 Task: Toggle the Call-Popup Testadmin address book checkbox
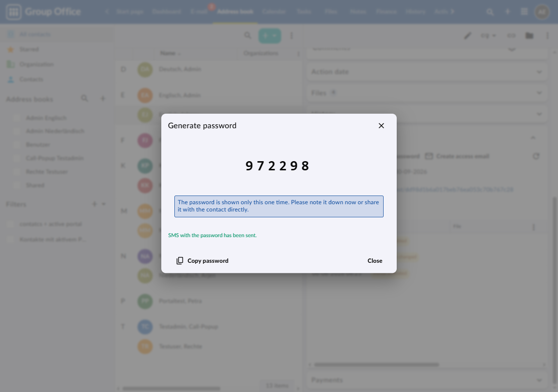(x=17, y=158)
